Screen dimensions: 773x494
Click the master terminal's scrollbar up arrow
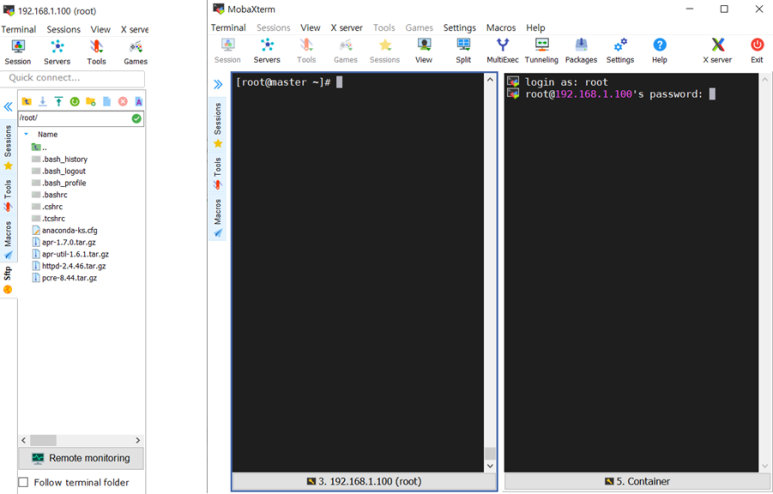point(490,79)
